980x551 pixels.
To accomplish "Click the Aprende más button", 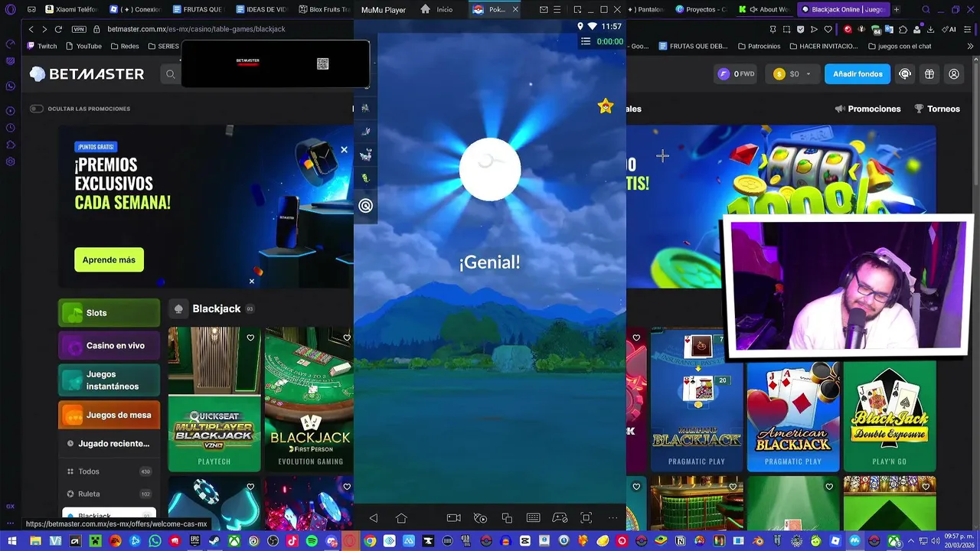I will tap(109, 259).
